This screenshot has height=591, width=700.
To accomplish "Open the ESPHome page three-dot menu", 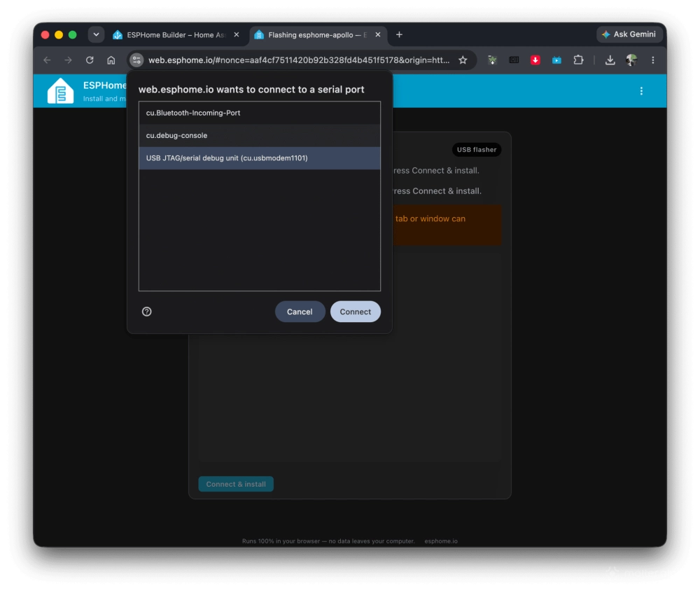I will click(641, 91).
